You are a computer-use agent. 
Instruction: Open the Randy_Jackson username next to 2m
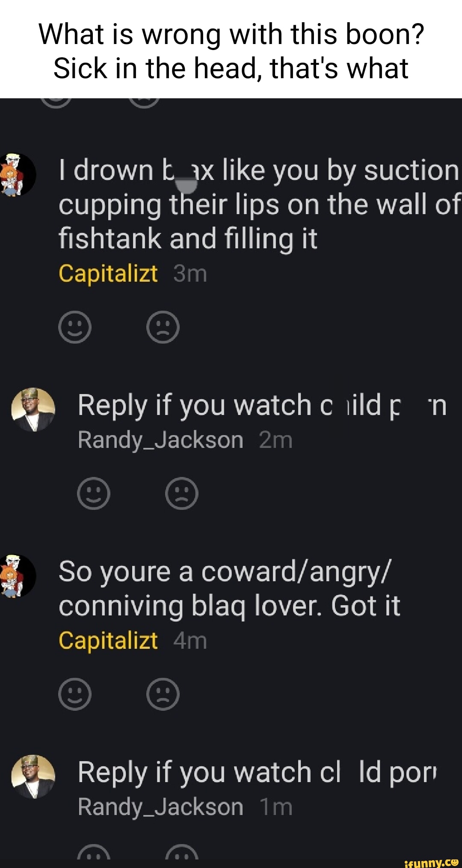pyautogui.click(x=161, y=440)
